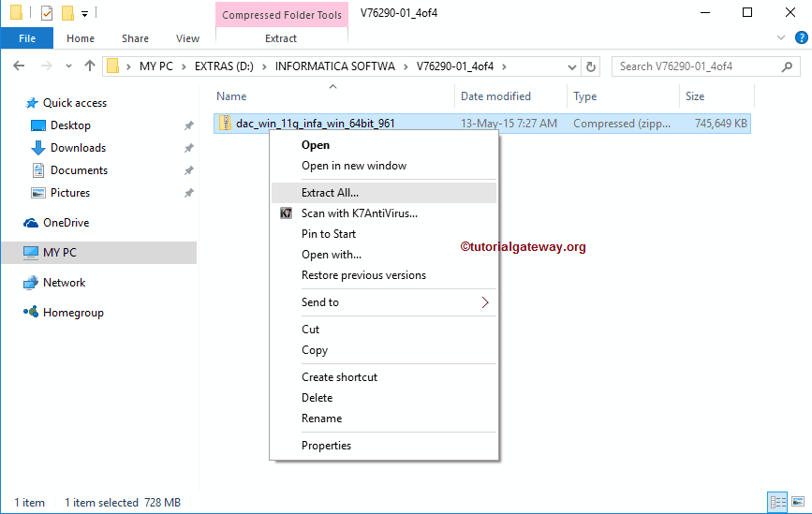This screenshot has width=812, height=514.
Task: Click Properties quick access toolbar icon
Action: (x=47, y=12)
